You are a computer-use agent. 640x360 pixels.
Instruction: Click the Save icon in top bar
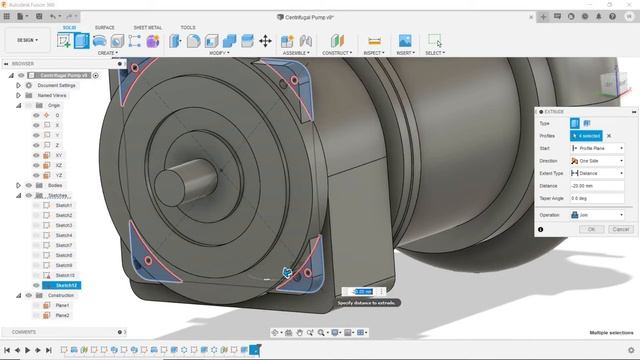pyautogui.click(x=39, y=16)
